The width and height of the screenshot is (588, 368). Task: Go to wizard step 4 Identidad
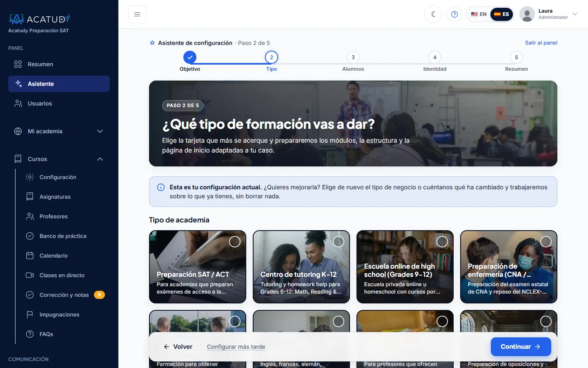(435, 61)
